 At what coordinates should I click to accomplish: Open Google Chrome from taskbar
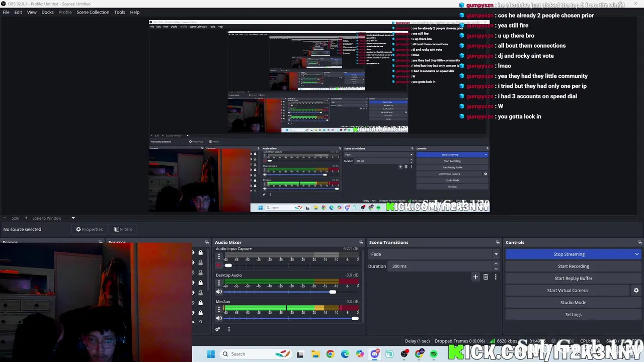coord(330,354)
